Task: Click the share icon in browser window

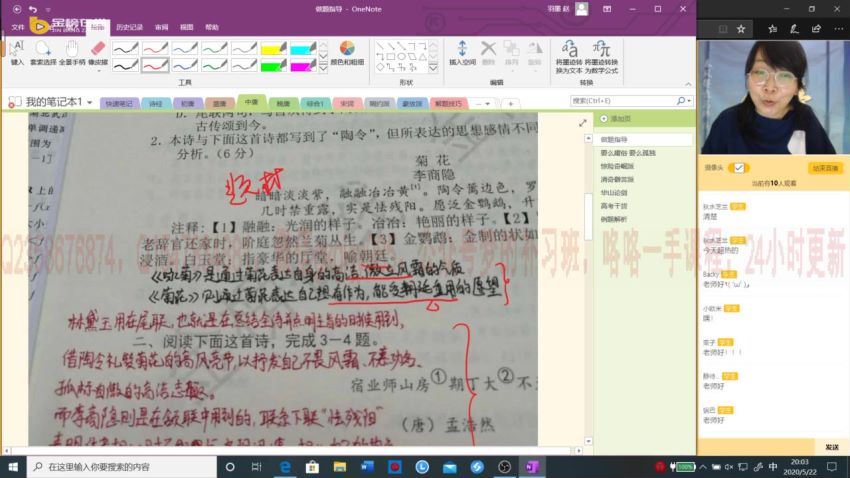Action: click(816, 29)
